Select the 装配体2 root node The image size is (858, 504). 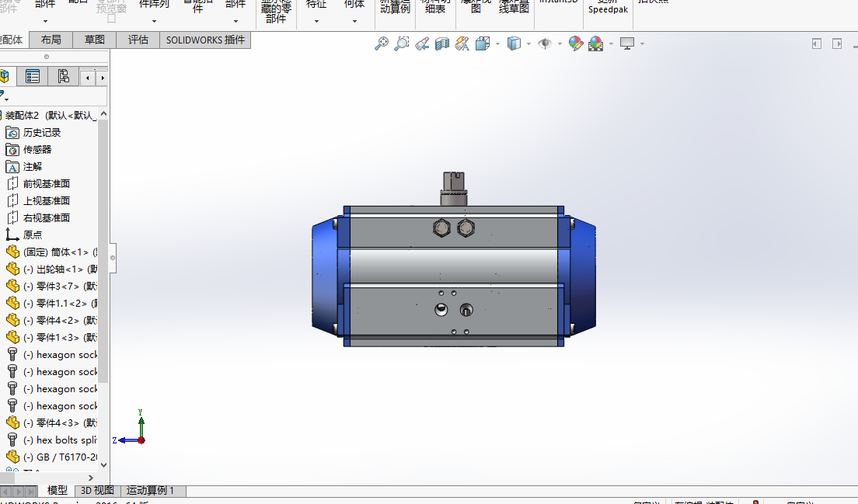pyautogui.click(x=49, y=116)
